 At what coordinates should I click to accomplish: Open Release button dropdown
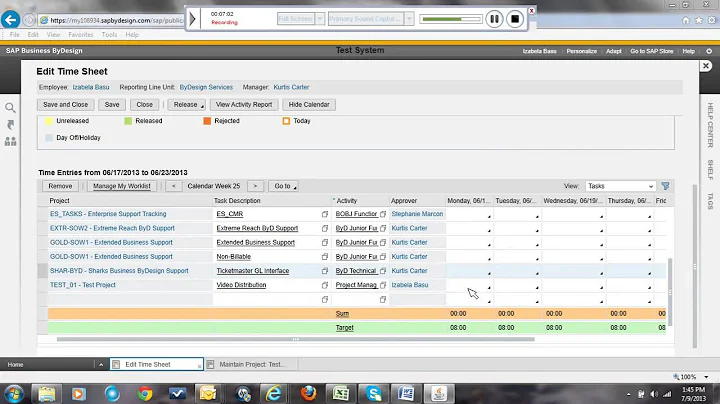(186, 105)
